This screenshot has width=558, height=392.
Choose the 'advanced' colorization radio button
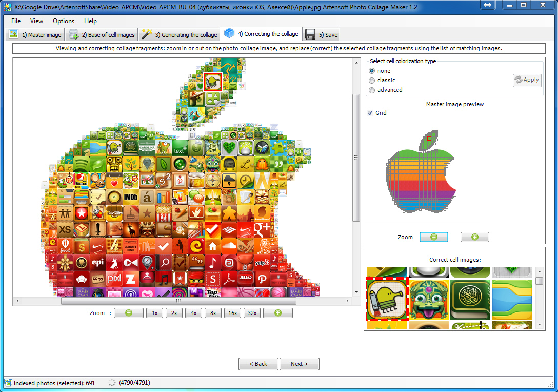pos(372,90)
